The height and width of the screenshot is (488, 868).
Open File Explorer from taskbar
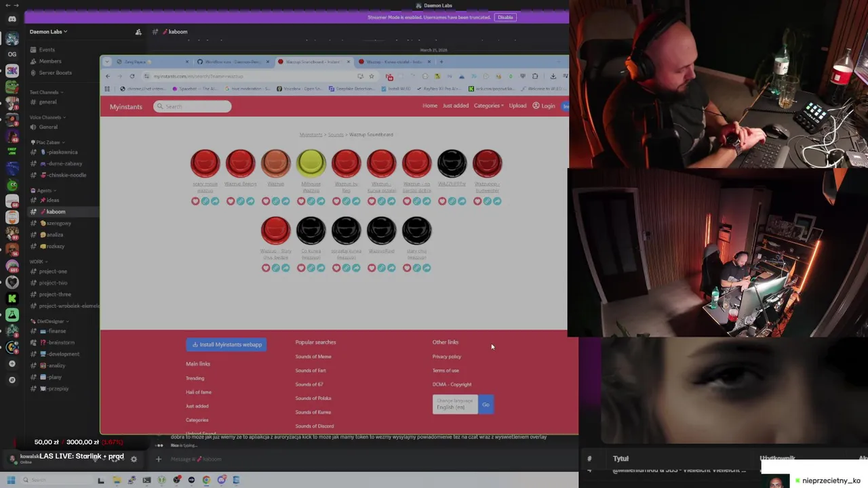(116, 480)
